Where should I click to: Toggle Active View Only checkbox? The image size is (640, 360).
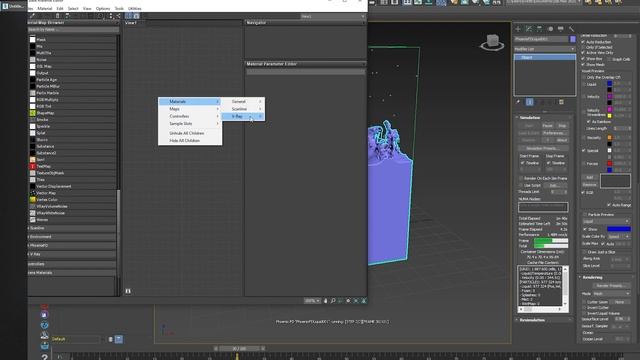(x=583, y=53)
